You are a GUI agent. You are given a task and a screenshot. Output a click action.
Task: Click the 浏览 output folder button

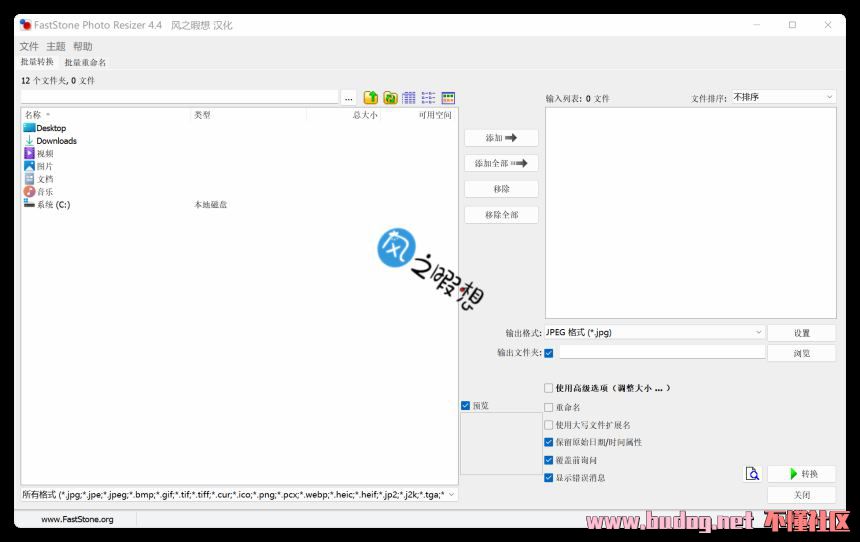click(801, 353)
